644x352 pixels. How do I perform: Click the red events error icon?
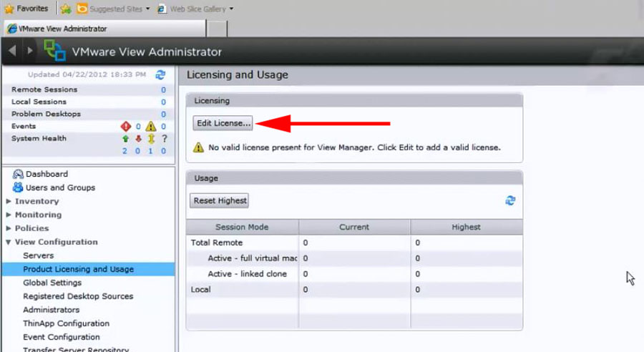click(126, 126)
